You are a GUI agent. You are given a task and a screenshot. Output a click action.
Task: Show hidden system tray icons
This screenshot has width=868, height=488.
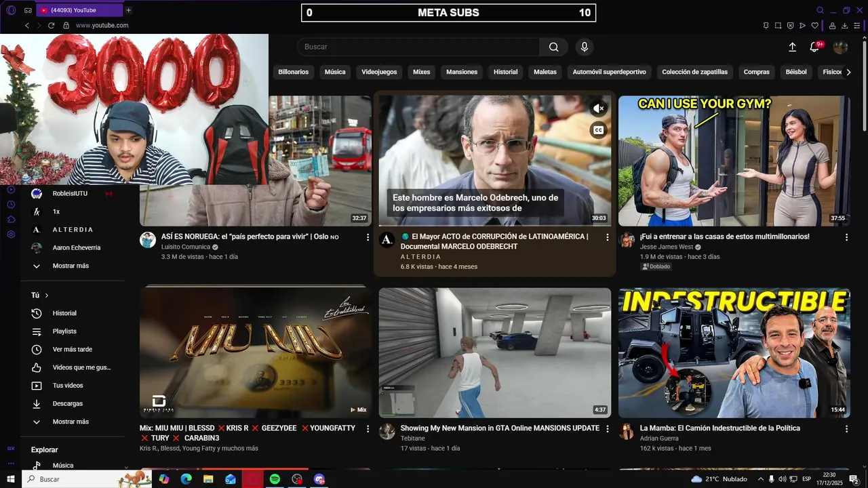[x=760, y=479]
